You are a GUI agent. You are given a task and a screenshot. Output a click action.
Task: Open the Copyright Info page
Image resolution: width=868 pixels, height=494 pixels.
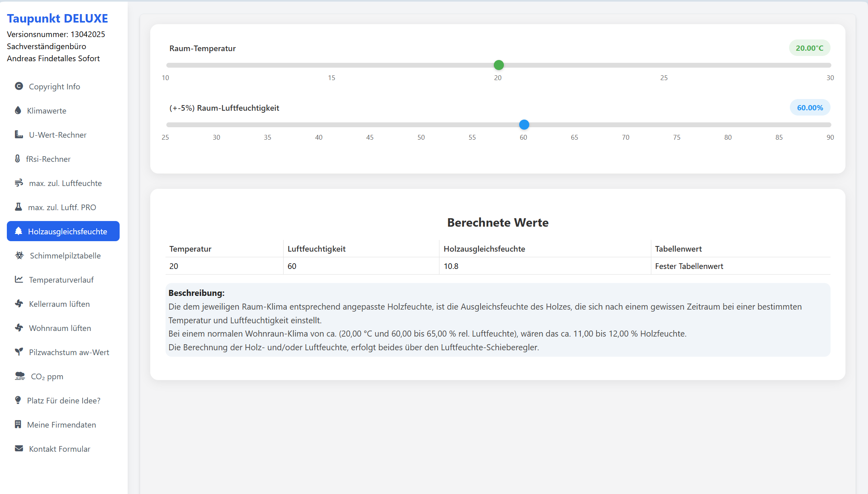63,87
